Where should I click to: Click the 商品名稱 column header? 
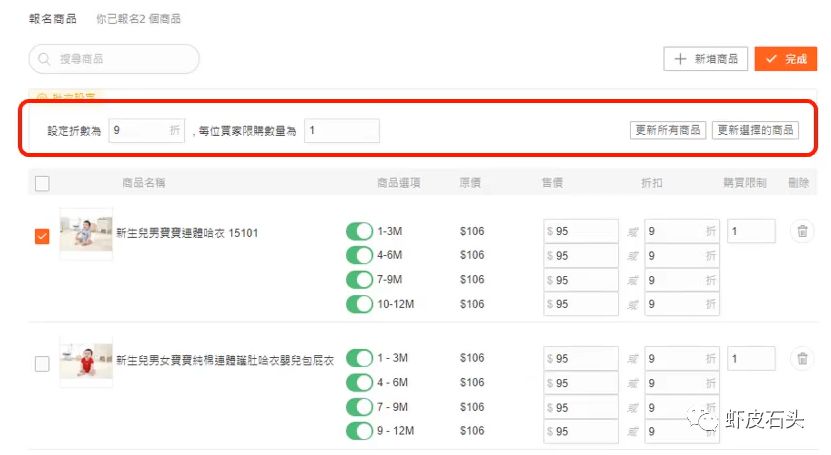pos(144,183)
